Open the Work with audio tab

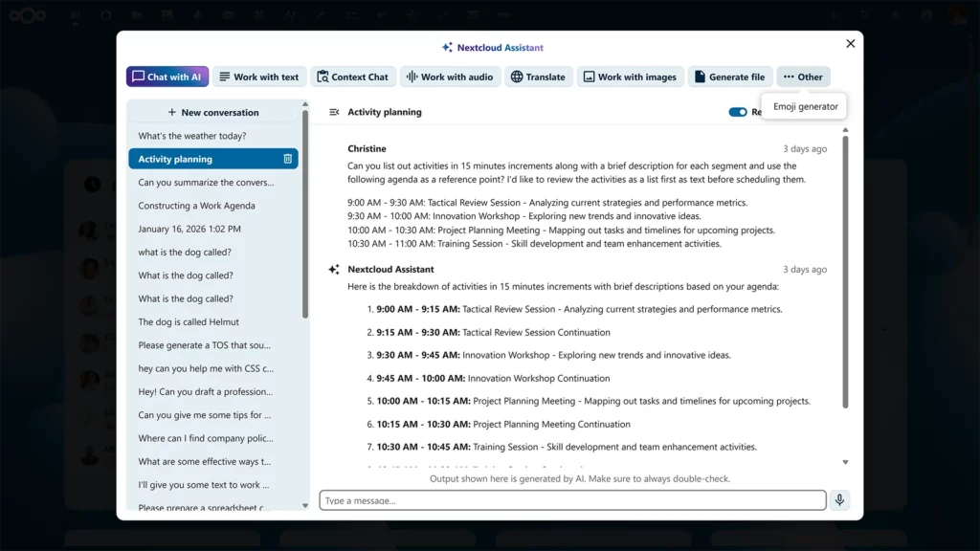coord(448,77)
